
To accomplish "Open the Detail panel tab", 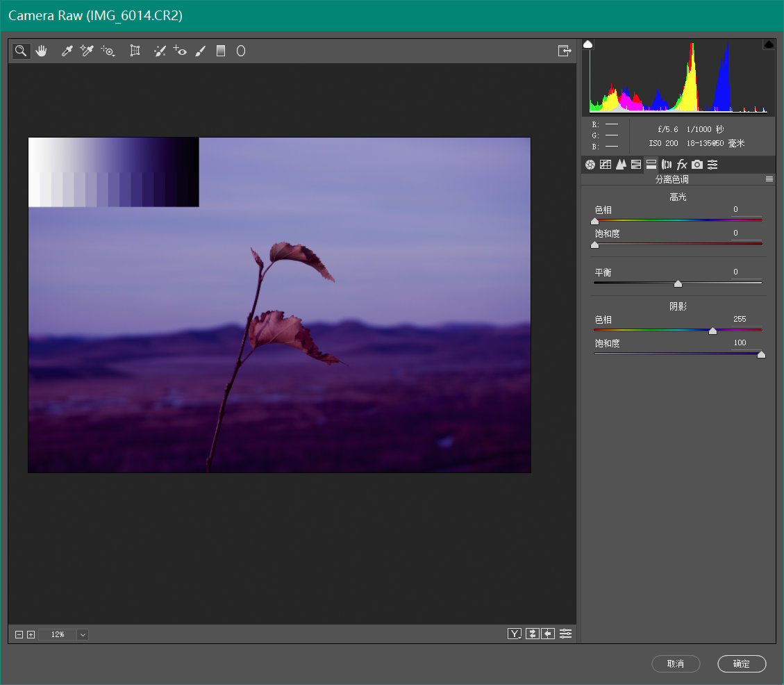I will (x=621, y=165).
